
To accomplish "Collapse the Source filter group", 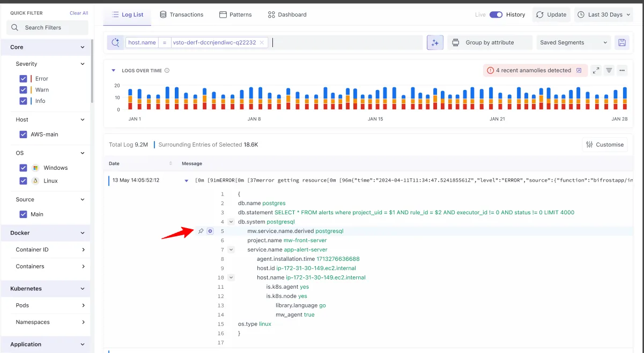I will (x=83, y=199).
